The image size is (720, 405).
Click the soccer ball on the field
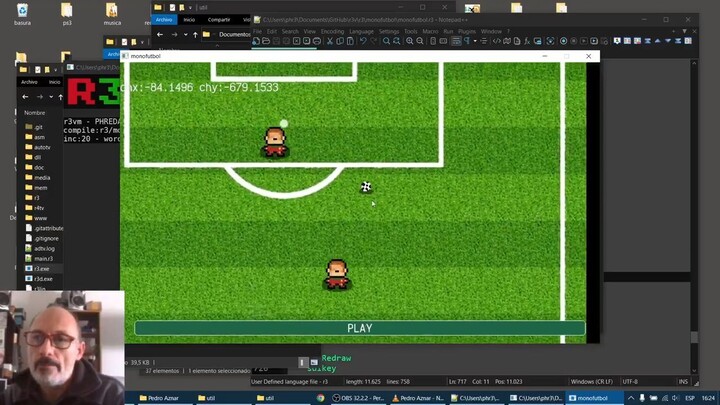(366, 186)
